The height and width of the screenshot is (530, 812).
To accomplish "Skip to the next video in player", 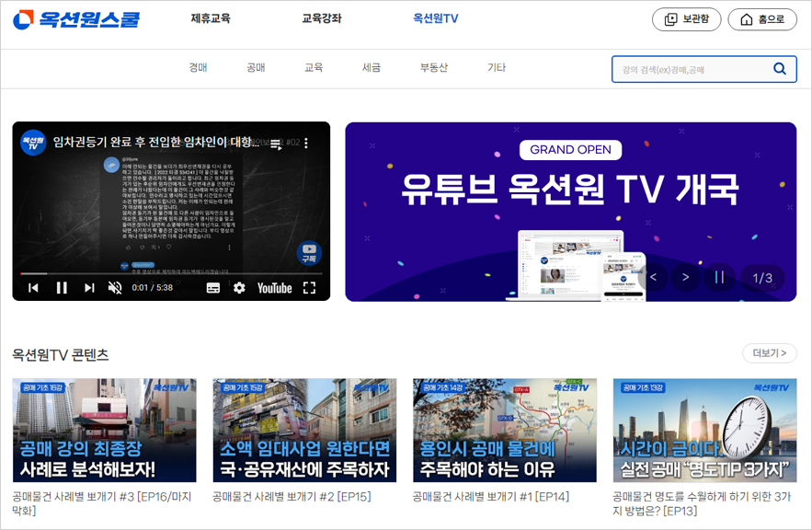I will [89, 288].
